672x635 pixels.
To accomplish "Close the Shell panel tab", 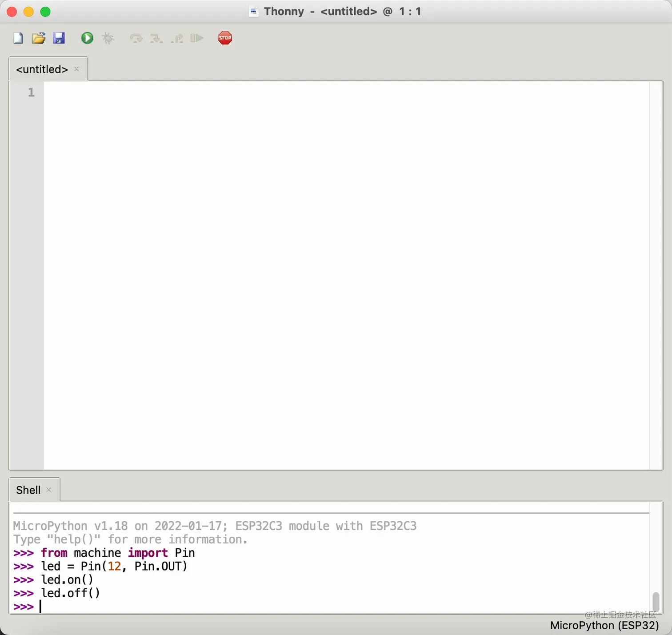I will coord(49,490).
